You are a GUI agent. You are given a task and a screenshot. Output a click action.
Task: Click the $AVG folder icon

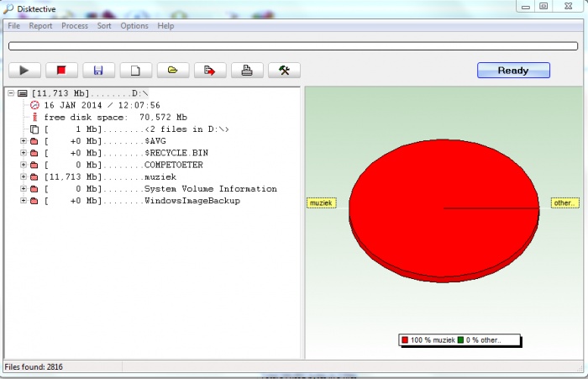[x=34, y=141]
